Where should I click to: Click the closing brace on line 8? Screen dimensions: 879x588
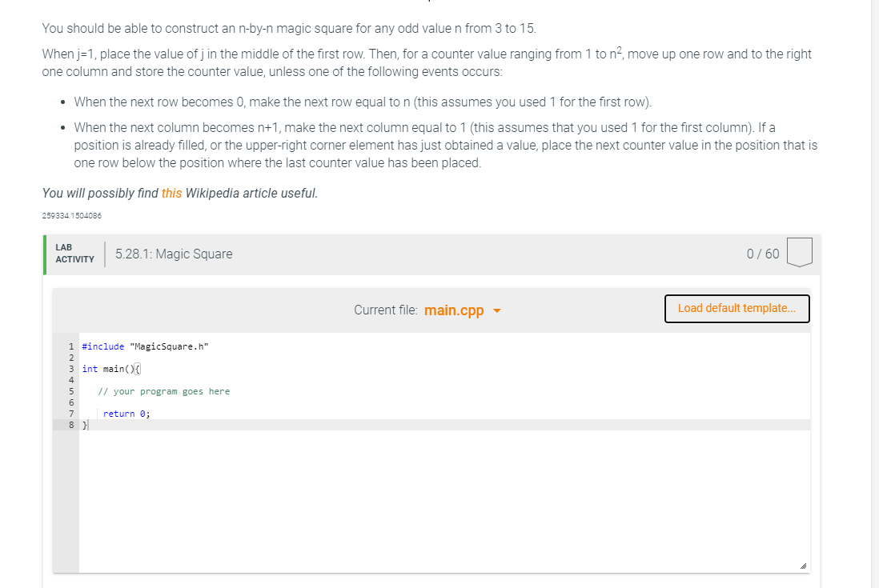click(x=85, y=425)
